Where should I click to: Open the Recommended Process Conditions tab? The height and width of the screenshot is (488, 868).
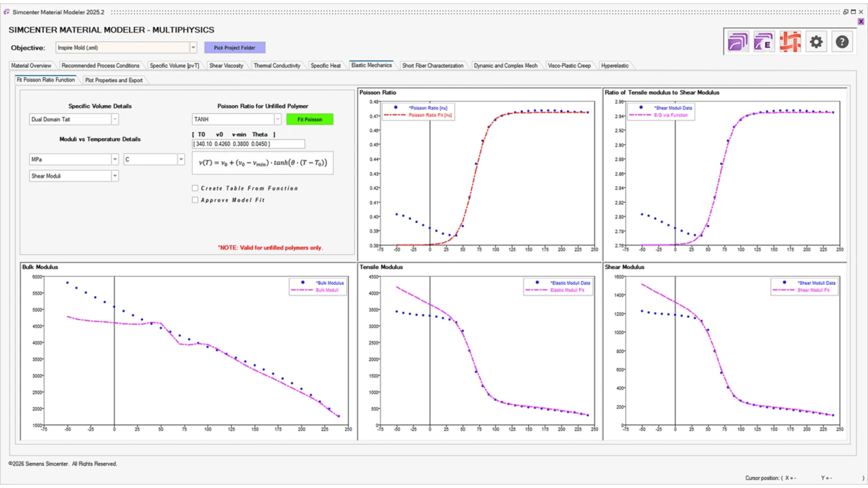pos(100,66)
